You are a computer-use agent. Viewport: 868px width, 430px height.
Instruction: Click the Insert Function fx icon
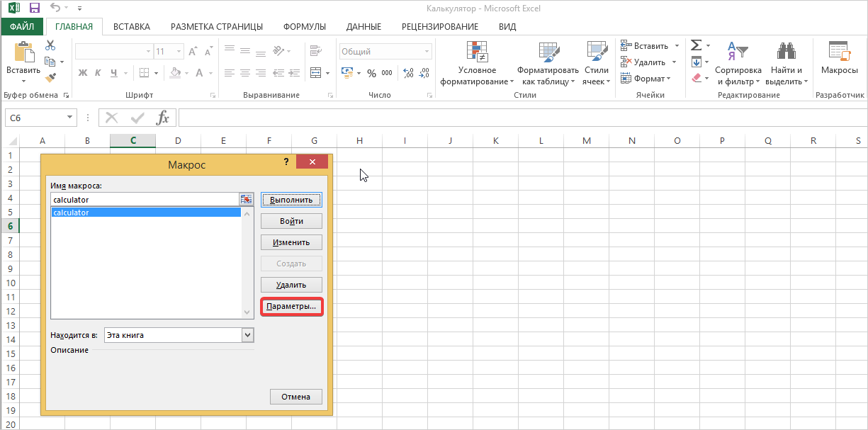click(162, 118)
